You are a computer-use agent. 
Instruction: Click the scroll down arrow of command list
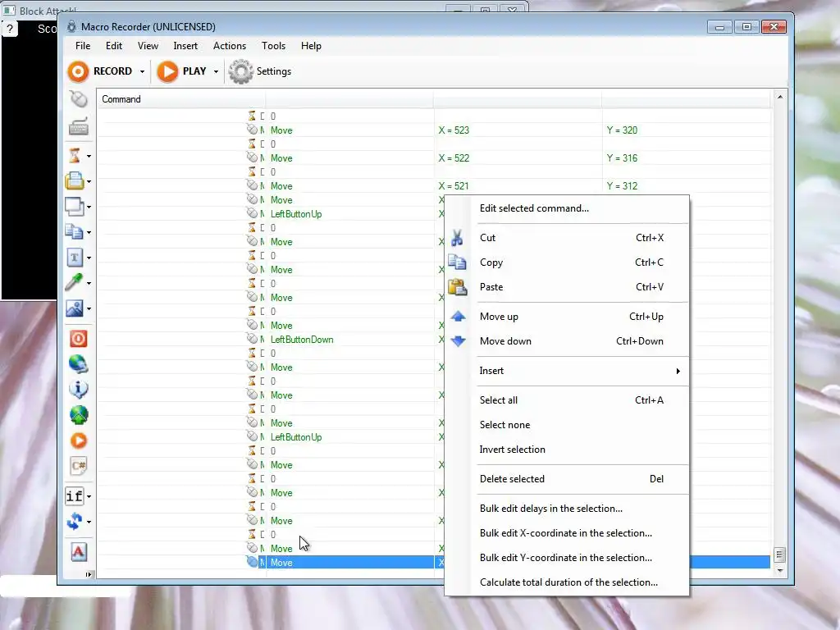[x=780, y=571]
